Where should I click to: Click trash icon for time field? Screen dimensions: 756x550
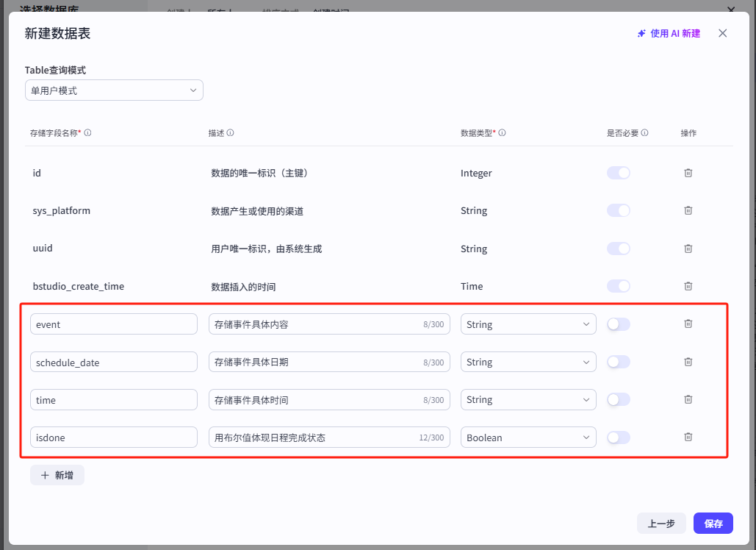coord(688,399)
